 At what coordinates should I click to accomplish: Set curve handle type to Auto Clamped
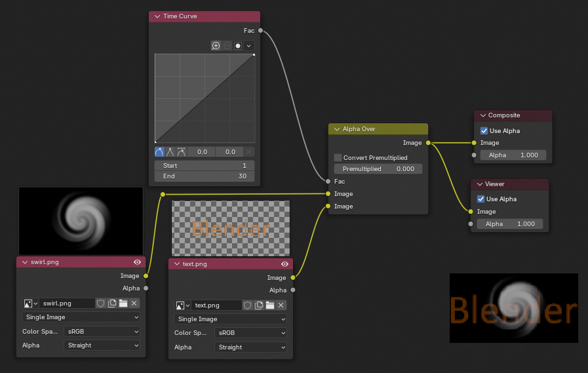[x=181, y=152]
